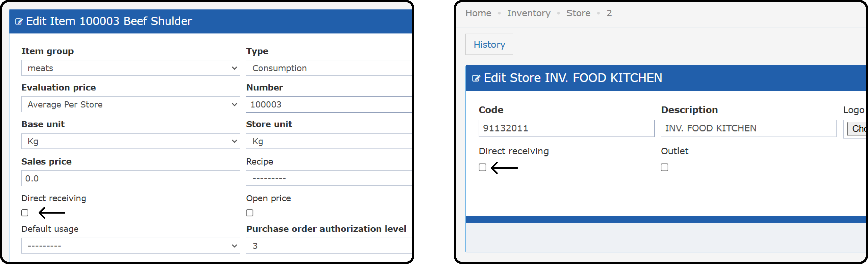Click the Purchase order authorization level label
The width and height of the screenshot is (868, 264).
point(326,229)
